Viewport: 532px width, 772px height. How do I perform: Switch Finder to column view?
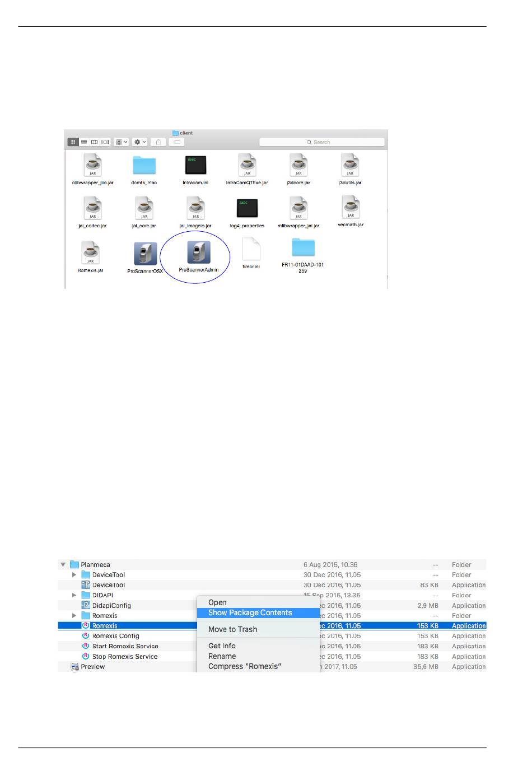tap(95, 142)
